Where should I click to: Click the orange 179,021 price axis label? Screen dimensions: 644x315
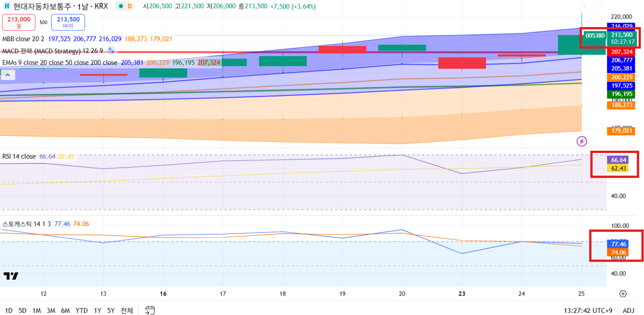click(x=622, y=131)
